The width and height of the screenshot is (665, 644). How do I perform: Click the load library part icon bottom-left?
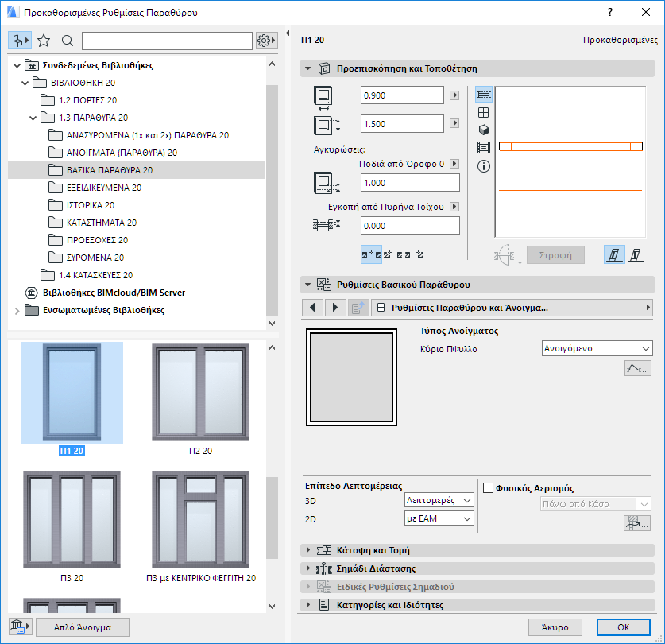(19, 627)
